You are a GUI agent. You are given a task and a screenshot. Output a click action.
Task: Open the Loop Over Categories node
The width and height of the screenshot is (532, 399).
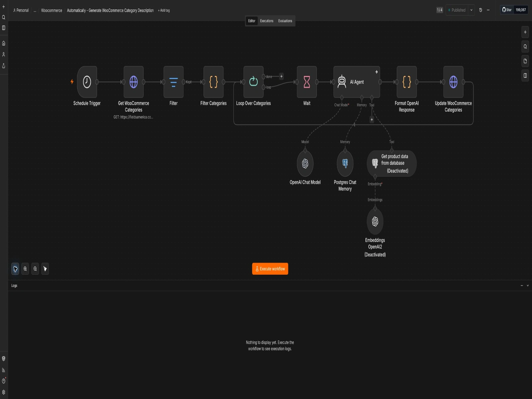click(x=253, y=82)
